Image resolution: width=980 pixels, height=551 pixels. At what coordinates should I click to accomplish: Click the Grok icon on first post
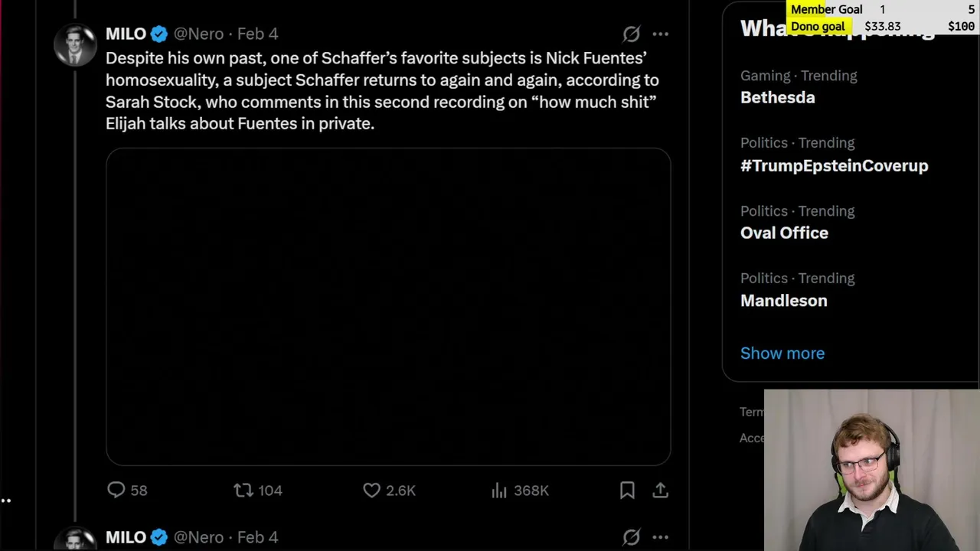pos(631,34)
